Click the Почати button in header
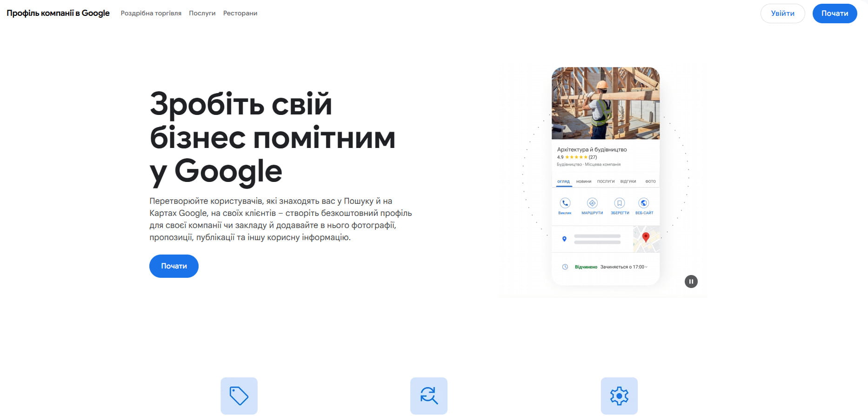This screenshot has height=416, width=868. pos(835,13)
